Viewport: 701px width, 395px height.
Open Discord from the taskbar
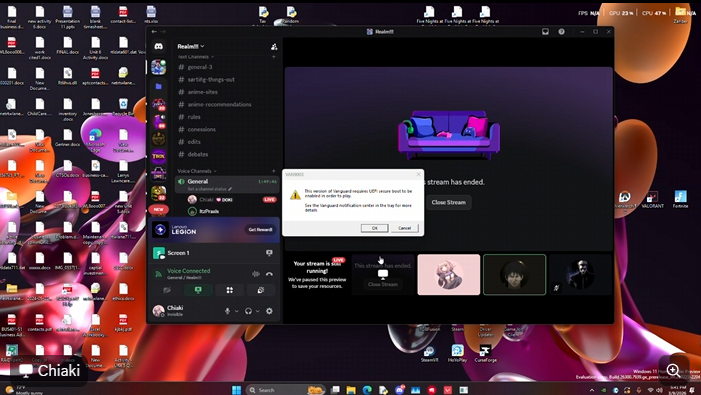tap(399, 390)
